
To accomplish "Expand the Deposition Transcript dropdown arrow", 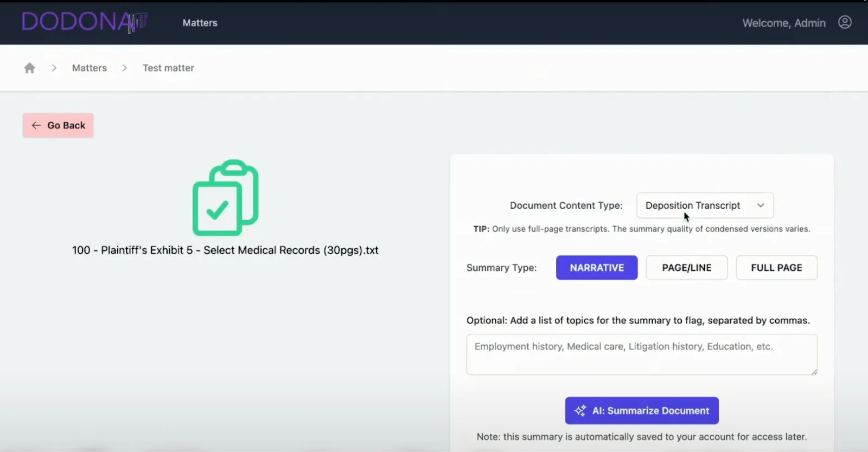I will (761, 205).
